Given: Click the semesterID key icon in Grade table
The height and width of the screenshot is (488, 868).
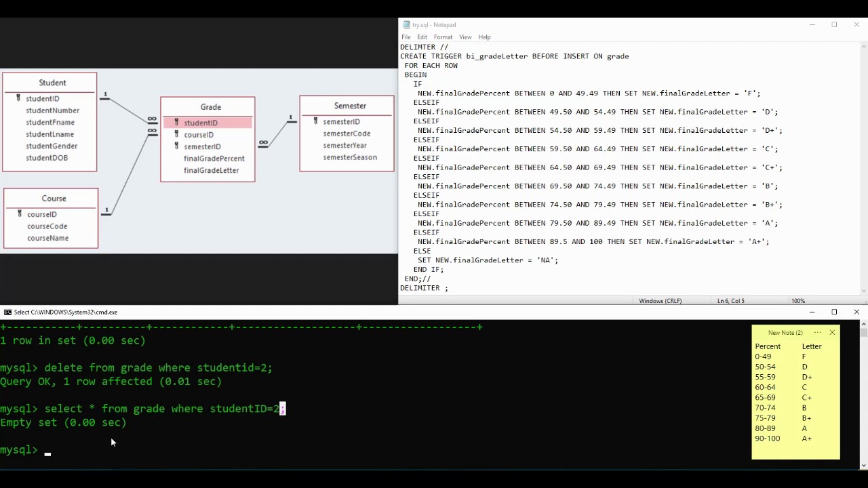Looking at the screenshot, I should point(176,146).
